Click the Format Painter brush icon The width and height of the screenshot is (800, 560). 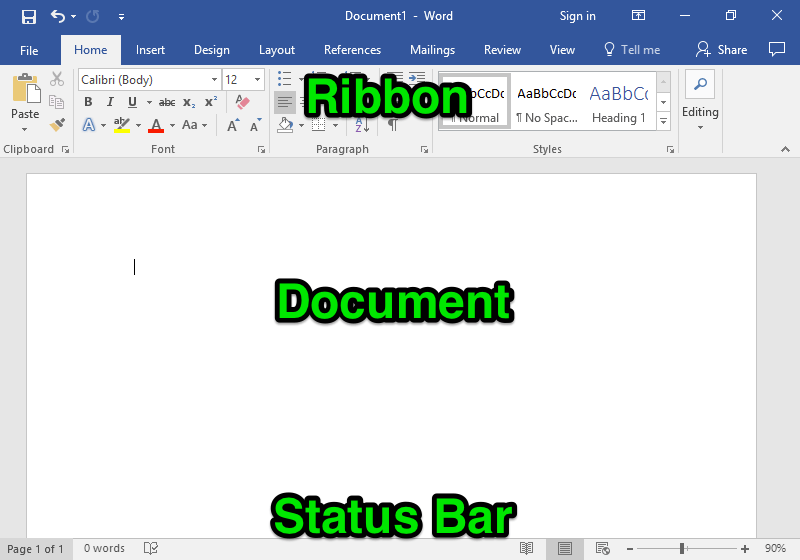pos(57,125)
